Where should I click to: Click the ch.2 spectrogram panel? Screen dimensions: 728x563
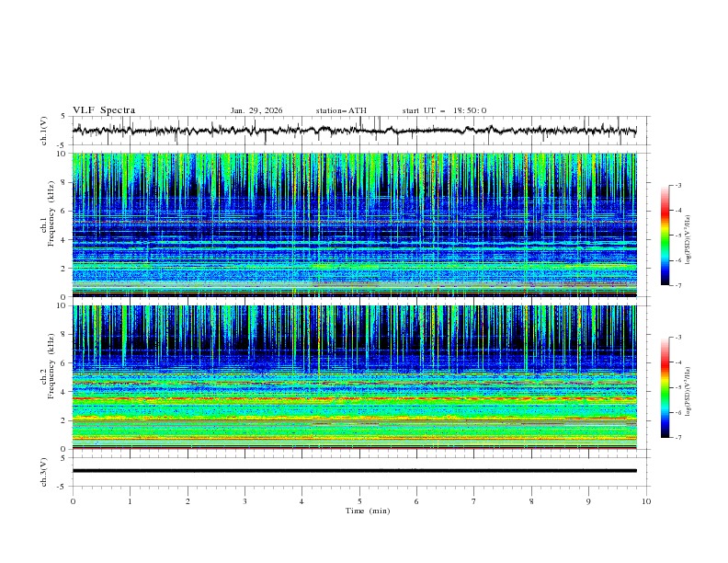[354, 377]
